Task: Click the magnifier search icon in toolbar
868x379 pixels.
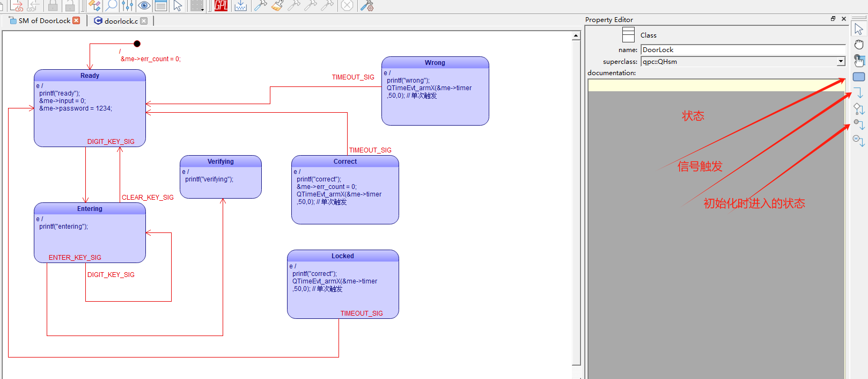Action: [x=111, y=6]
